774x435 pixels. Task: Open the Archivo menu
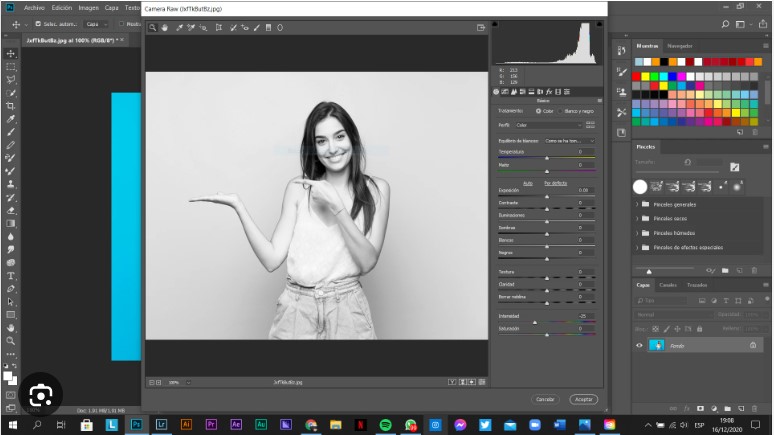[x=34, y=8]
